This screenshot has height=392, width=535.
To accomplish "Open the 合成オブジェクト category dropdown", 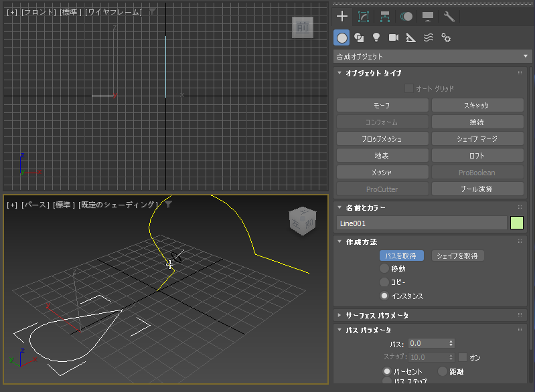I will [433, 56].
